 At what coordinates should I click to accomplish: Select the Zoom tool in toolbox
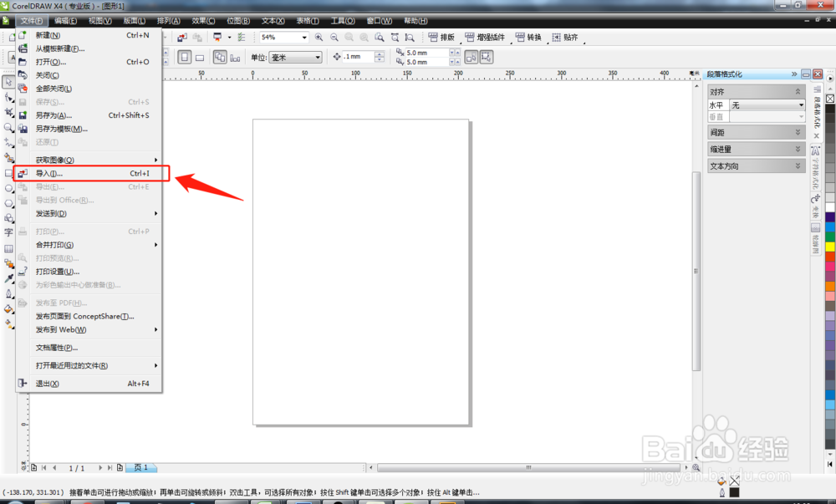click(8, 128)
